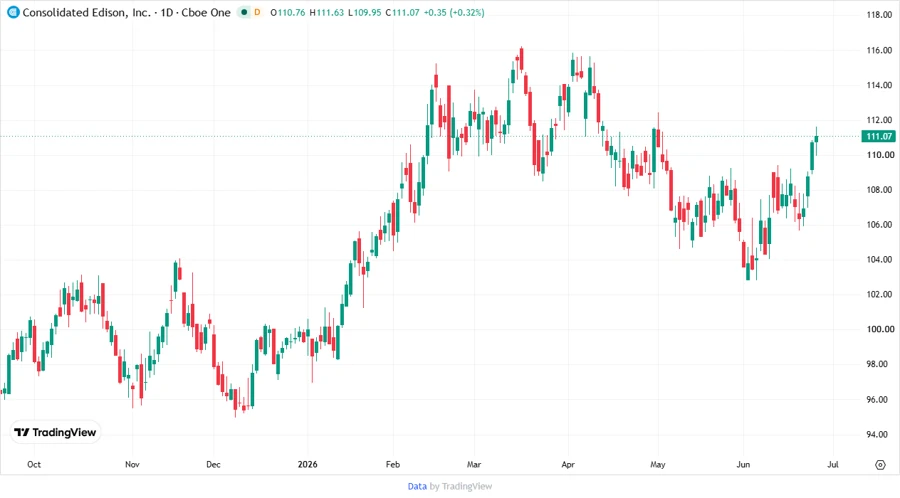The width and height of the screenshot is (900, 498).
Task: Click the 110.00 price axis label
Action: pyautogui.click(x=879, y=155)
